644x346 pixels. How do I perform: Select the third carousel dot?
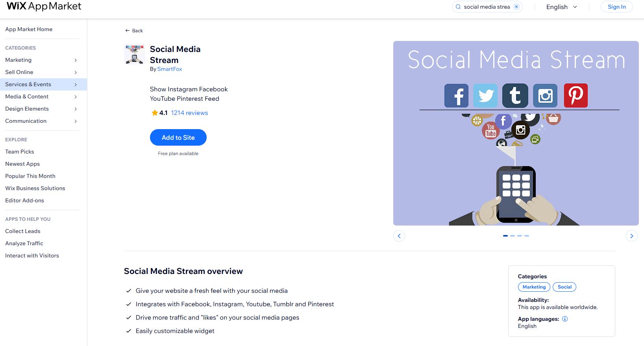(x=520, y=236)
